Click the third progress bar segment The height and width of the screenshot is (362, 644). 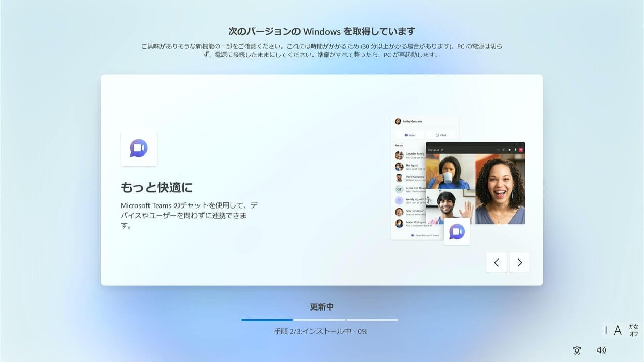point(372,320)
